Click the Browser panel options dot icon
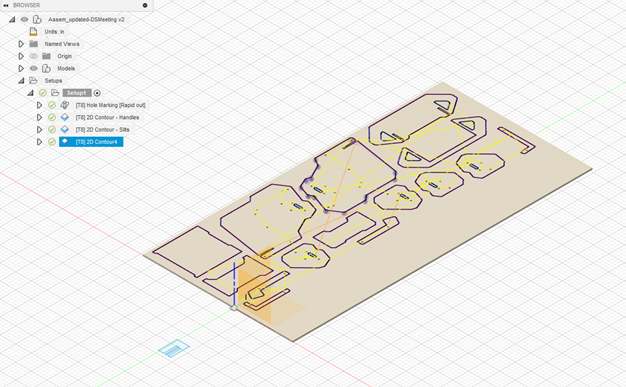 click(145, 5)
